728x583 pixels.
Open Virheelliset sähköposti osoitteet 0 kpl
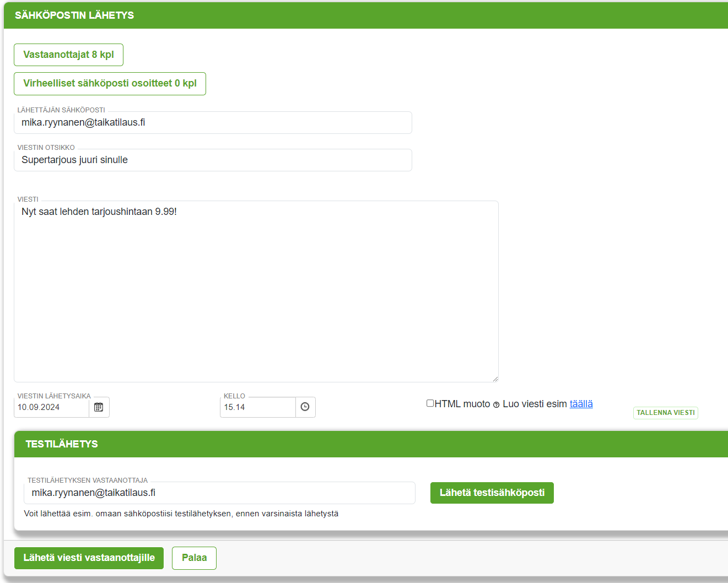(110, 84)
